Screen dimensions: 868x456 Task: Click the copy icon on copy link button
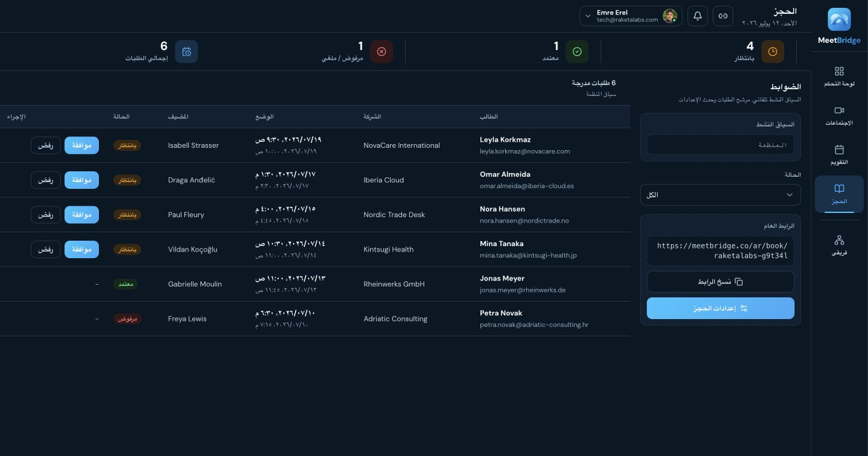coord(739,282)
